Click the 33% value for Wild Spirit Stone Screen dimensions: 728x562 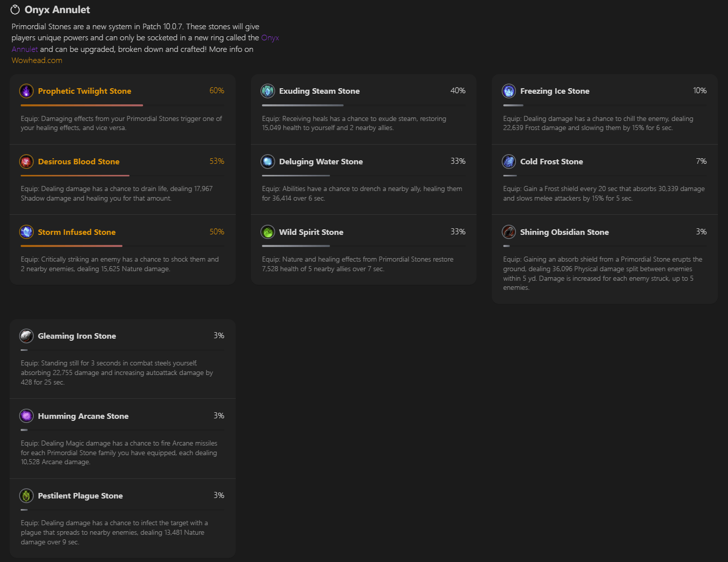click(458, 232)
